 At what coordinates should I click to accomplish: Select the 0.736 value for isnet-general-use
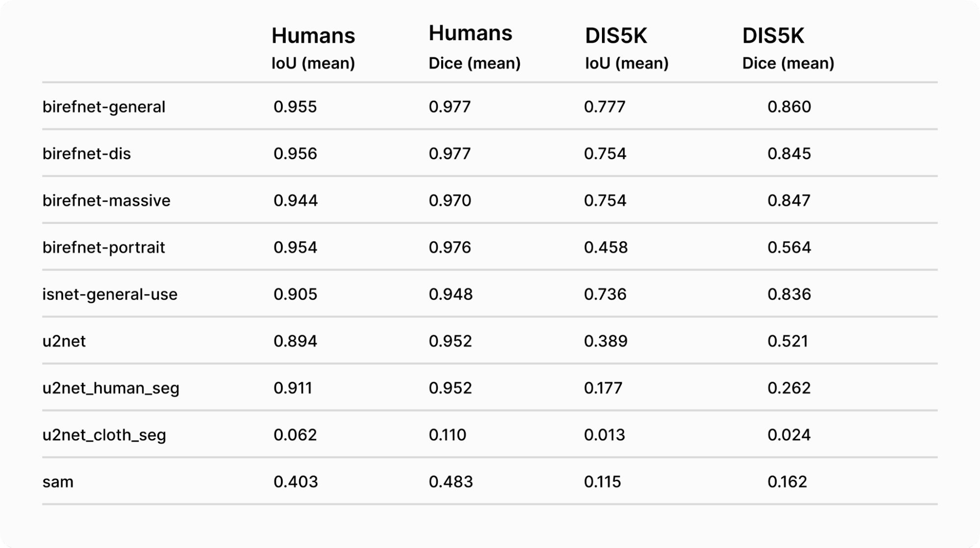[x=605, y=294]
